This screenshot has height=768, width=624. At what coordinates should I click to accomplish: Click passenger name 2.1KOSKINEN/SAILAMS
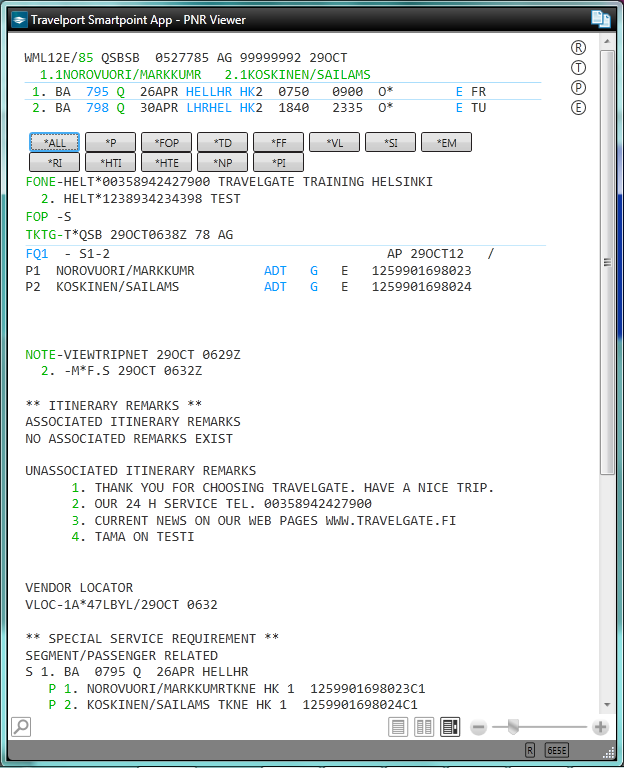click(297, 74)
